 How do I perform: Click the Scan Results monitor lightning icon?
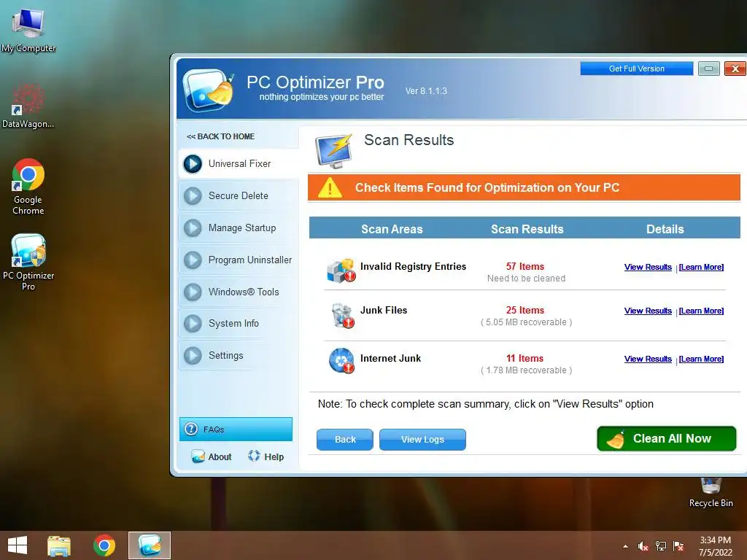coord(334,151)
